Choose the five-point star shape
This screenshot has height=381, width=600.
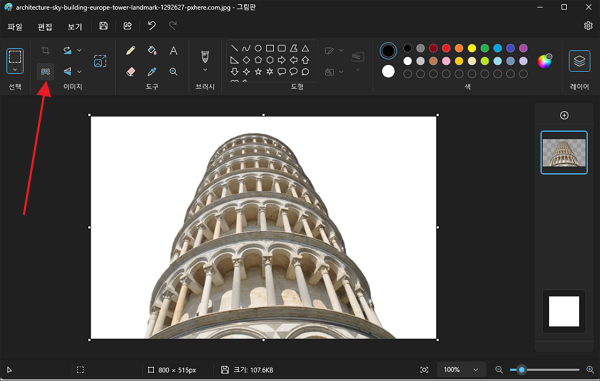tap(258, 72)
